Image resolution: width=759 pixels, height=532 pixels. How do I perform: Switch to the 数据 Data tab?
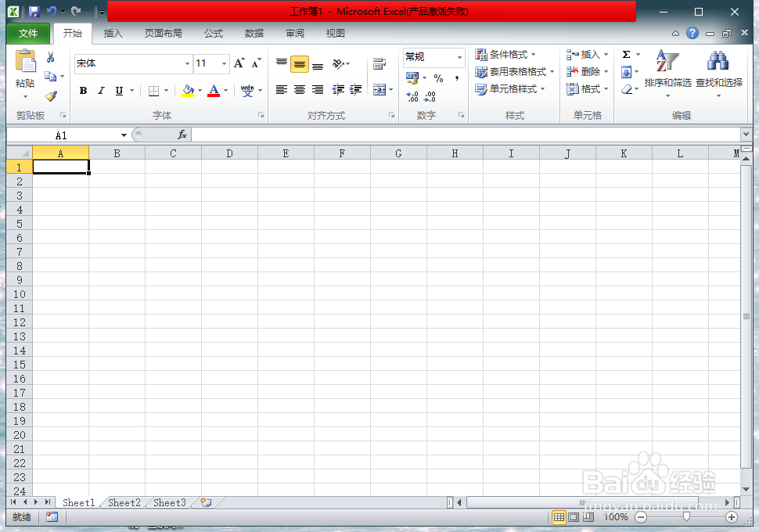[x=254, y=34]
